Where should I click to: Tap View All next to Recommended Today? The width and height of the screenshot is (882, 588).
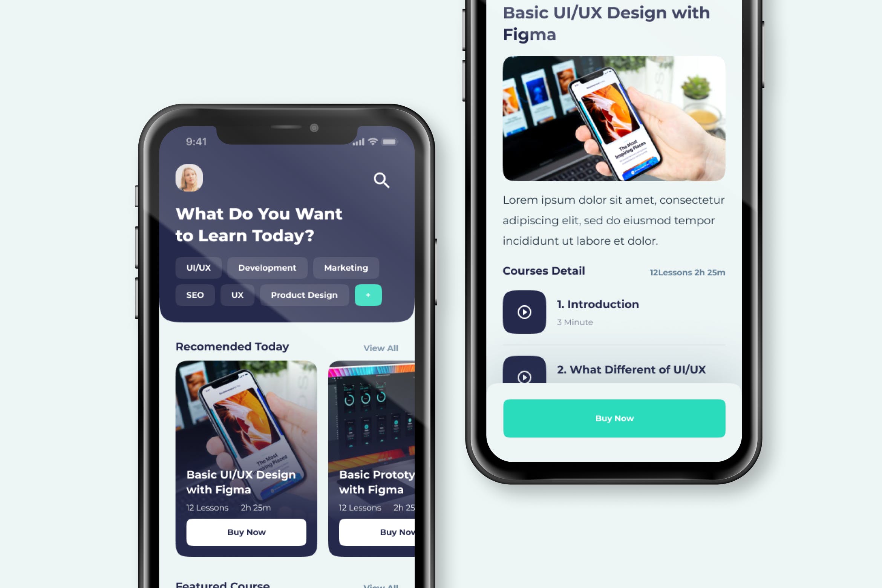[x=381, y=348]
